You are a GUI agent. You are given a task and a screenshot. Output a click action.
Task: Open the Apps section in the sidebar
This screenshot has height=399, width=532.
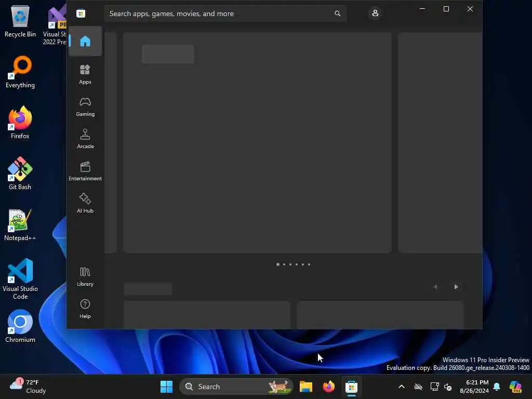(x=85, y=74)
